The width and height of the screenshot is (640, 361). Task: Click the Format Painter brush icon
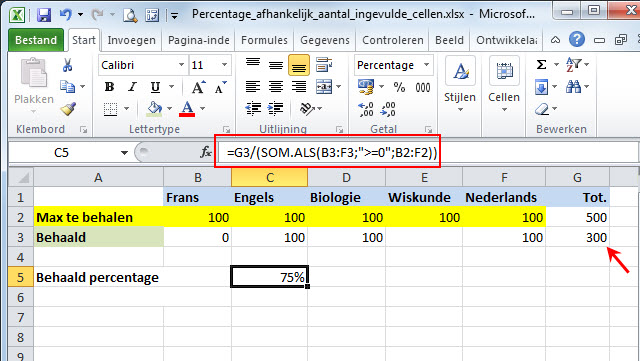[68, 109]
